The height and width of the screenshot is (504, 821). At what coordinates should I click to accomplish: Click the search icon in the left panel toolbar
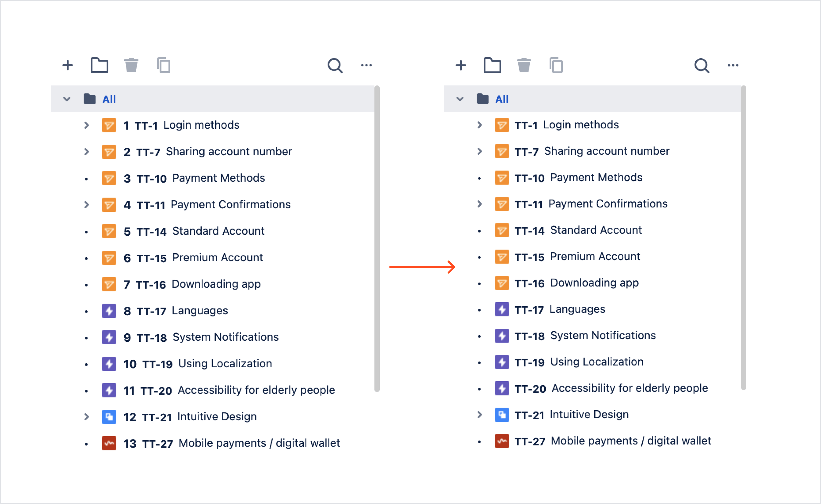point(335,65)
